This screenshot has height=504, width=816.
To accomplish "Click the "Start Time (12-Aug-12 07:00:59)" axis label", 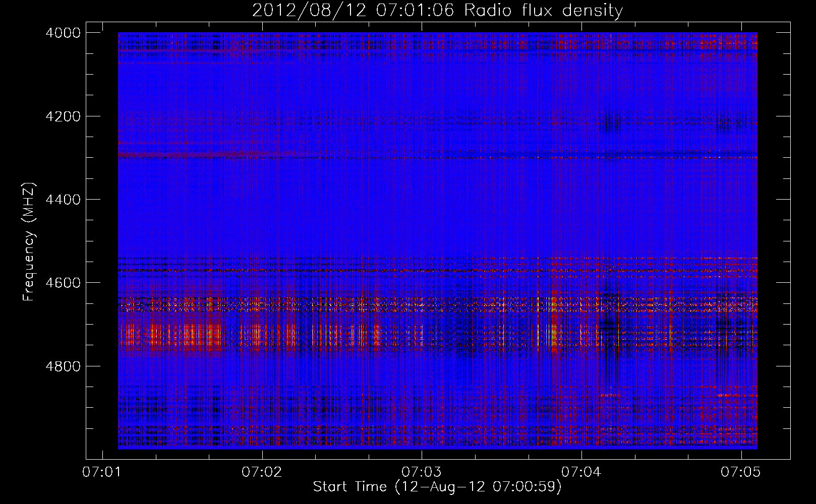I will 437,487.
